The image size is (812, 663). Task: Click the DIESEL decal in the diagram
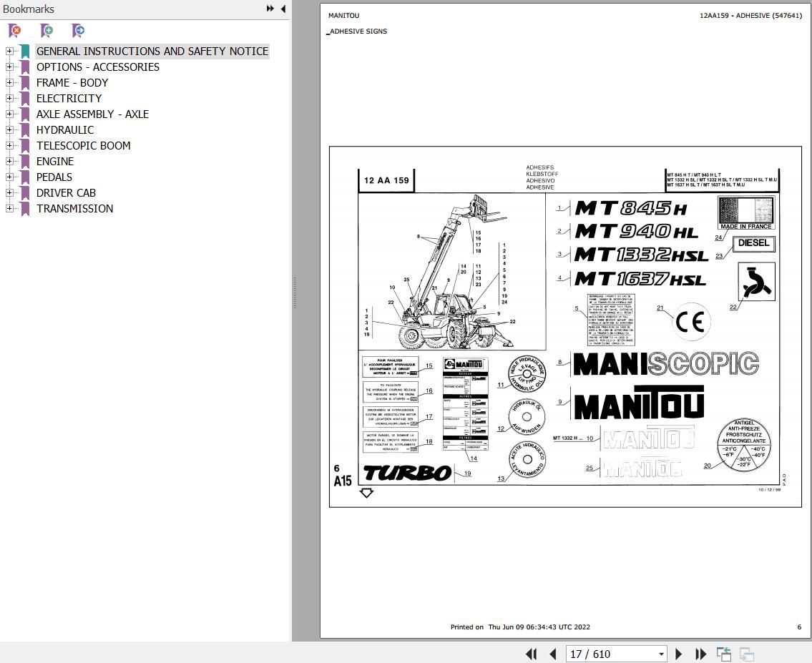pyautogui.click(x=753, y=243)
